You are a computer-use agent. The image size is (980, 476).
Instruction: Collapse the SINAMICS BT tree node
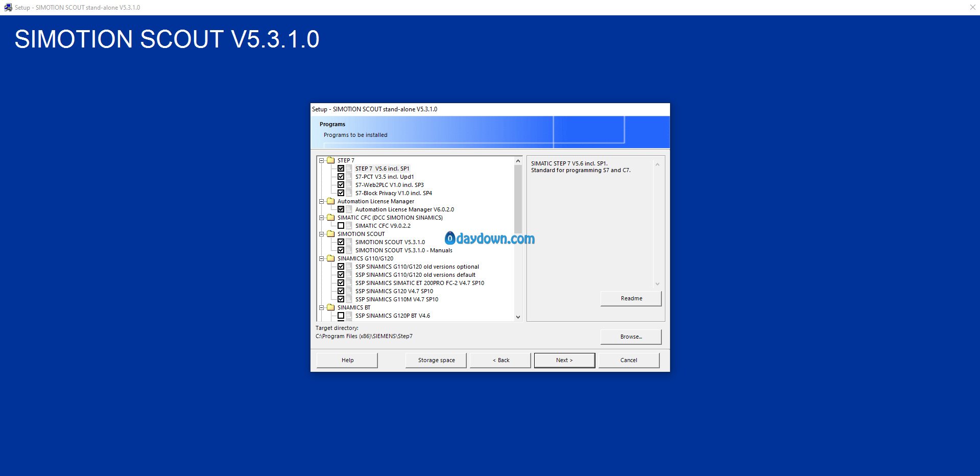(322, 307)
